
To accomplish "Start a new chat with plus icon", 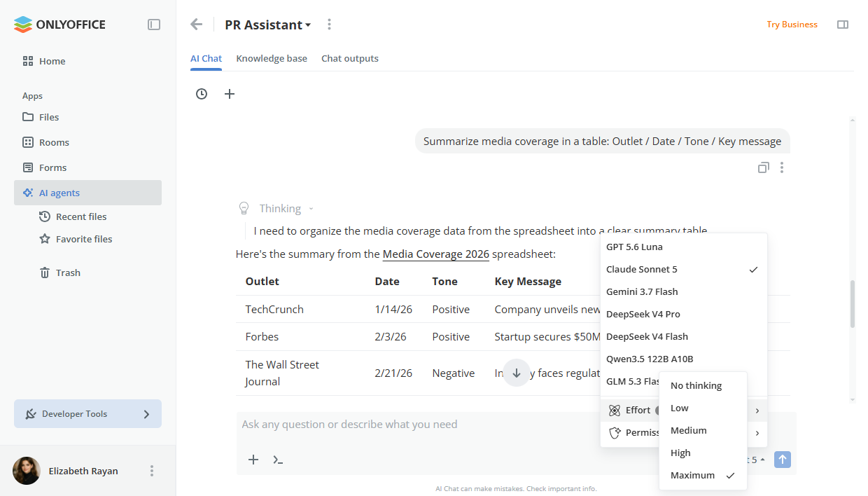I will pos(230,94).
